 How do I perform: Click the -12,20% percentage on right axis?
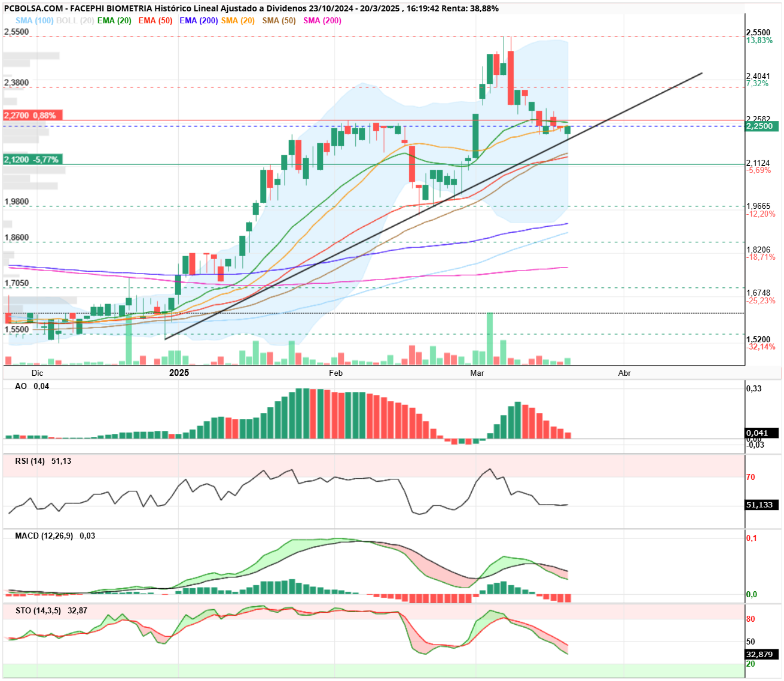click(x=761, y=214)
